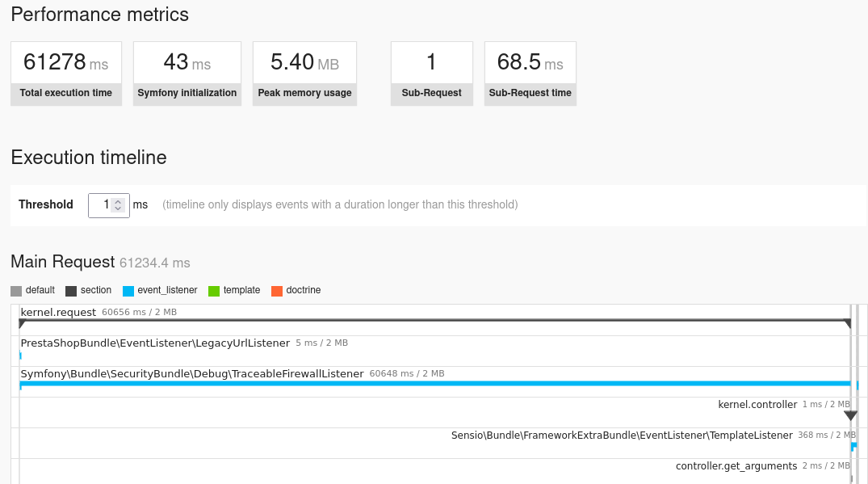Screen dimensions: 868x484
Task: Click the Sub-Request count value 1
Action: (x=431, y=62)
